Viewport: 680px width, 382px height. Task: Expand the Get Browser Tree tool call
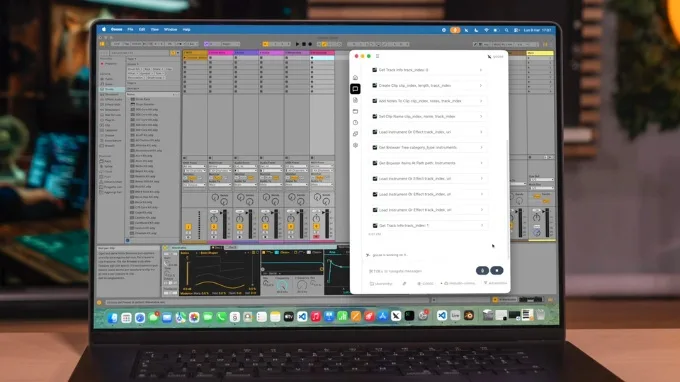[428, 147]
